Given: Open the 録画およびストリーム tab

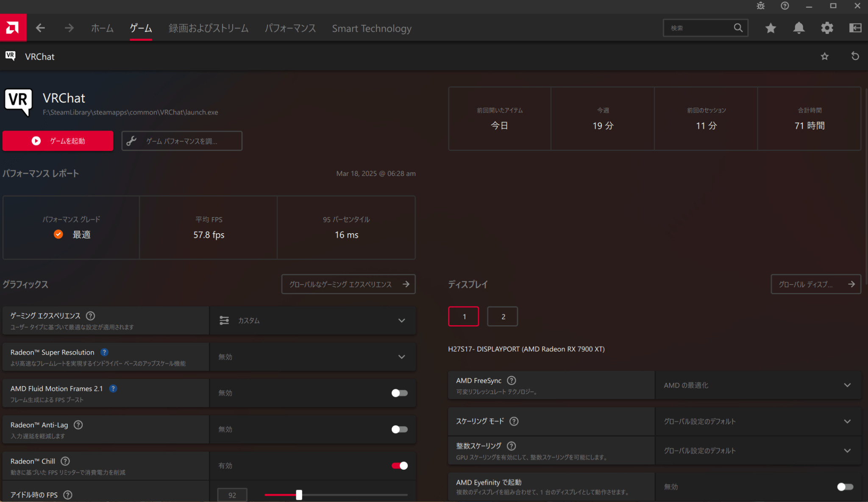Looking at the screenshot, I should (x=209, y=28).
